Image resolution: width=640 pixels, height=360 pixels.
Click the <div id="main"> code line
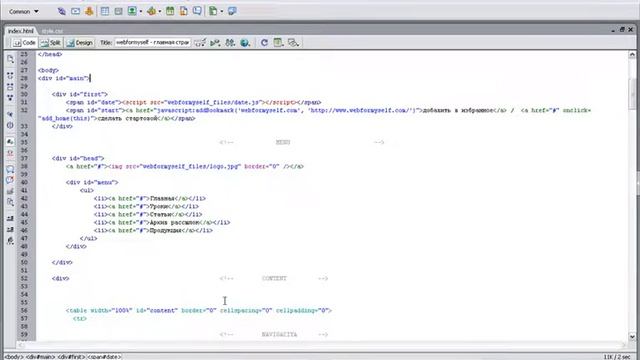pyautogui.click(x=63, y=78)
